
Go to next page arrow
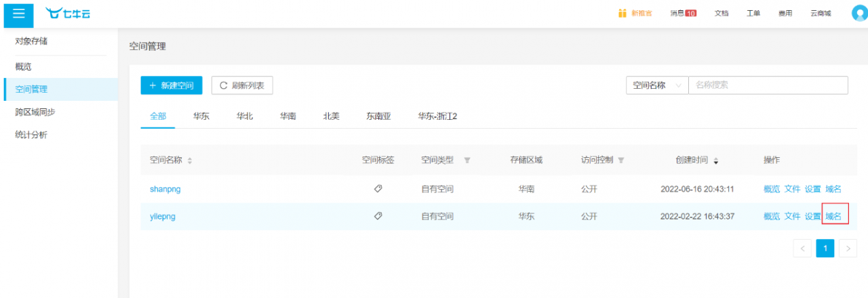coord(848,249)
